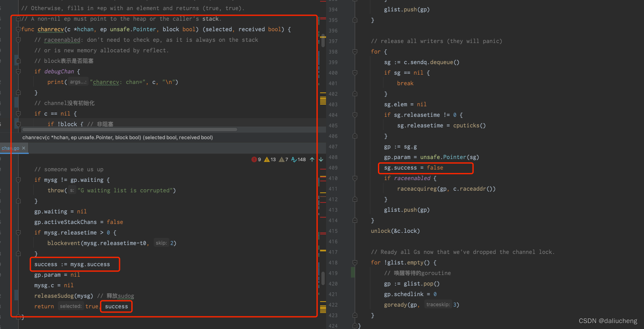Click the 'traceskip:' hint in goready call
This screenshot has width=644, height=329.
438,305
